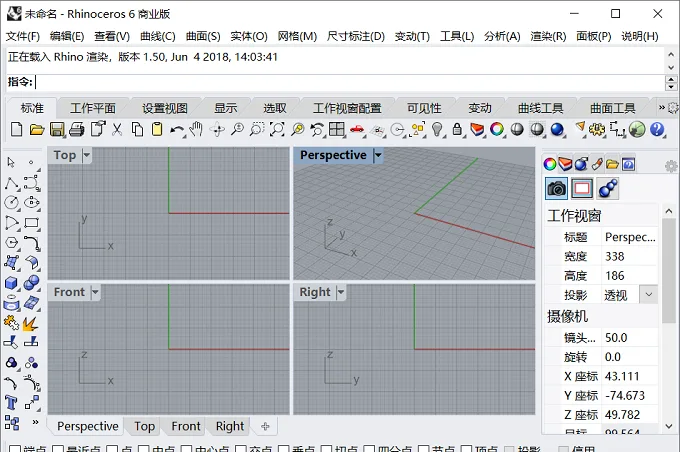This screenshot has height=452, width=680.
Task: Select the Rectangle tool in sidebar
Action: 32,223
